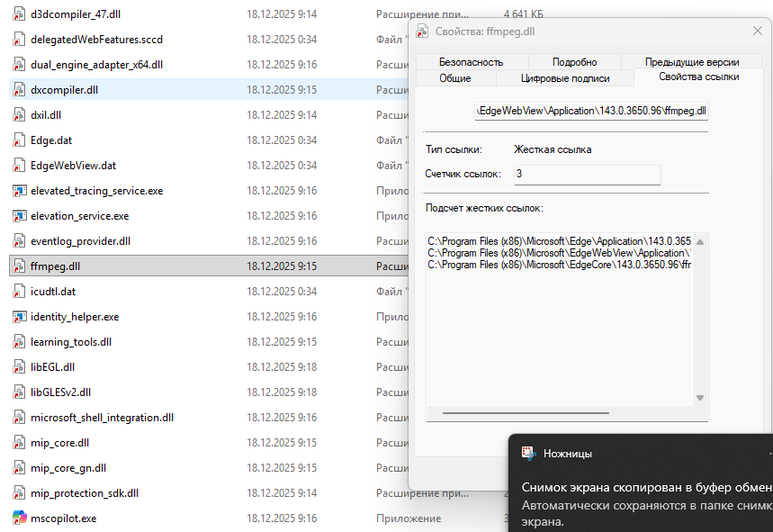This screenshot has height=532, width=773.
Task: Select the Свойства ссылки tab
Action: (698, 77)
